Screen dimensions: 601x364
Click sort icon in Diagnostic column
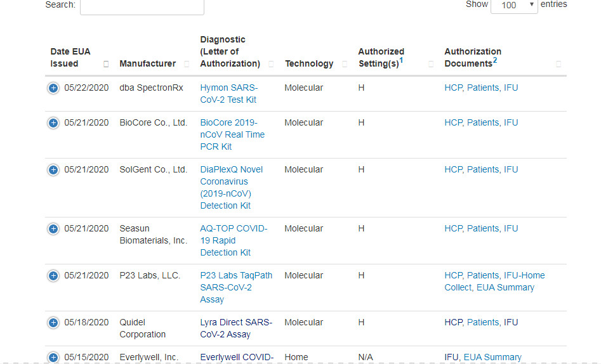271,64
